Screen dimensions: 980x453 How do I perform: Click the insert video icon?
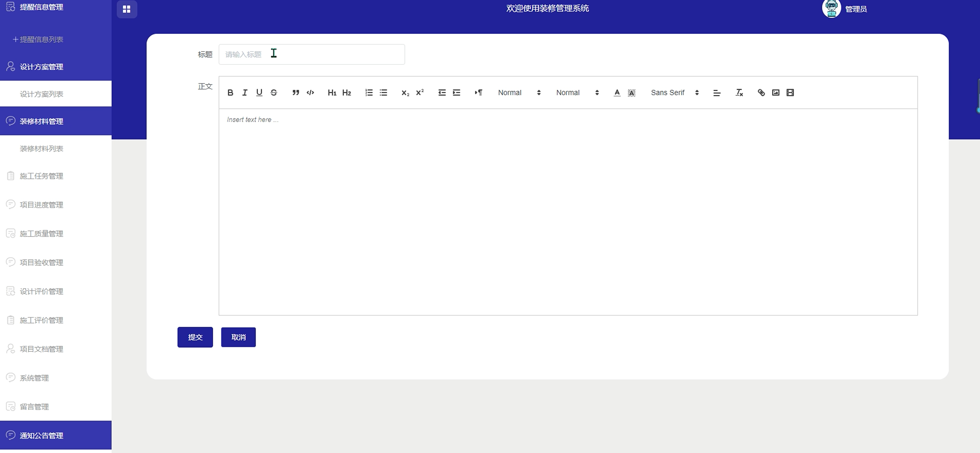click(x=790, y=93)
